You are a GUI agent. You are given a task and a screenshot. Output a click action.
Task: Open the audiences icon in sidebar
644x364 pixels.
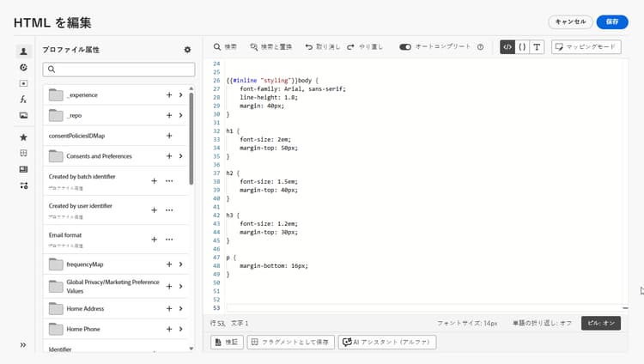coord(23,67)
